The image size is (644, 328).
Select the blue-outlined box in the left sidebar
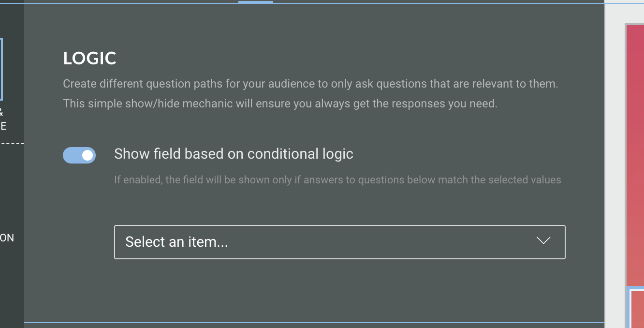[x=1, y=69]
